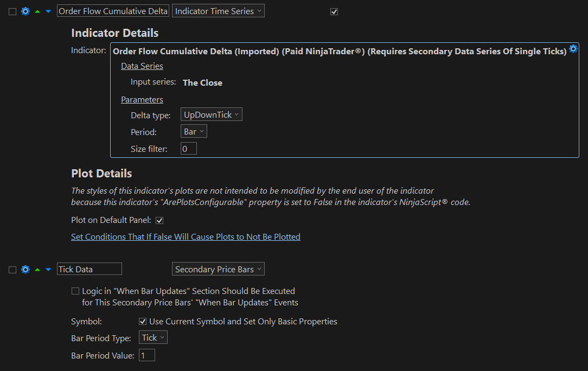Open the Secondary Price Bars type dropdown
Viewport: 588px width, 371px height.
pos(218,270)
